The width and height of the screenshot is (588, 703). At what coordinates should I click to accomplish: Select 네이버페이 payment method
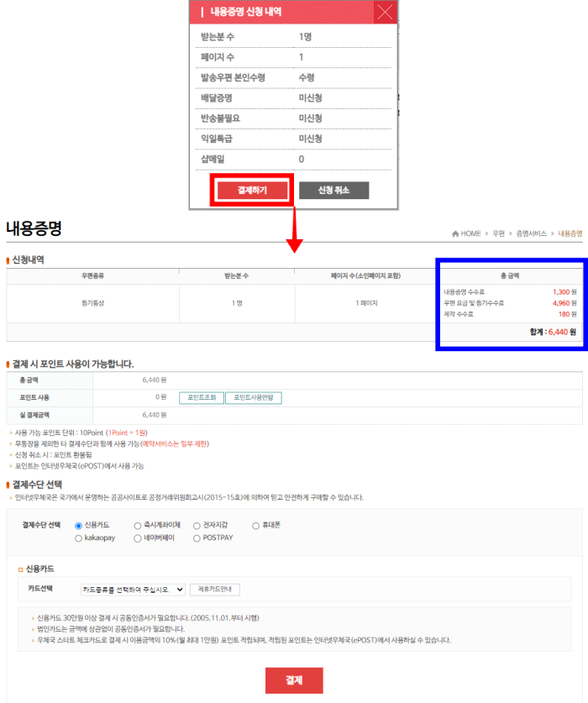click(x=138, y=538)
